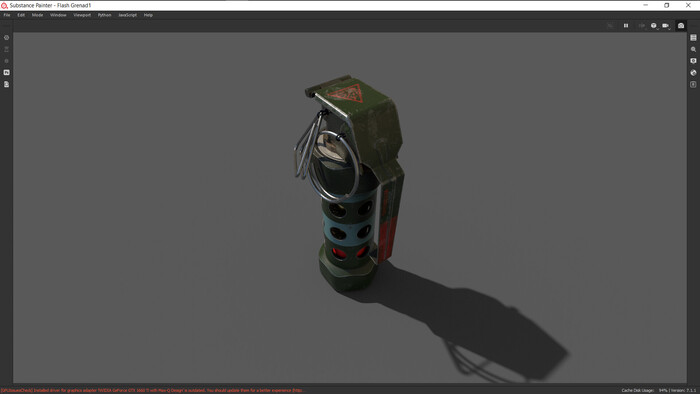The height and width of the screenshot is (394, 700).
Task: Expand the 3D viewport mode dropdown
Action: [654, 26]
